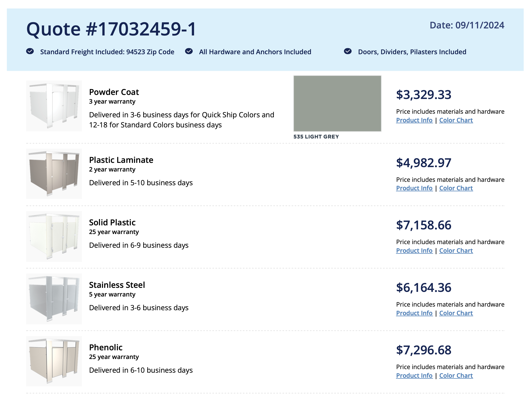Open Product Info for Phenolic

[414, 376]
